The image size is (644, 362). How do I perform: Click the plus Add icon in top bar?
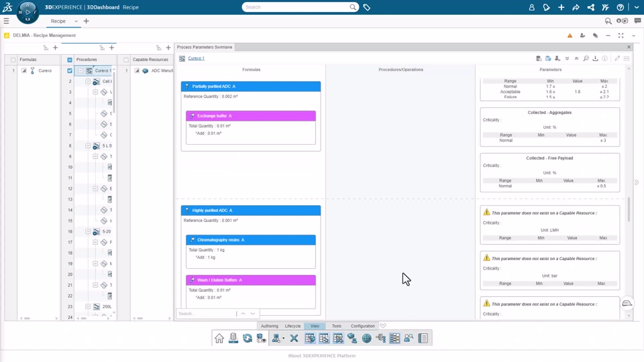tap(561, 7)
